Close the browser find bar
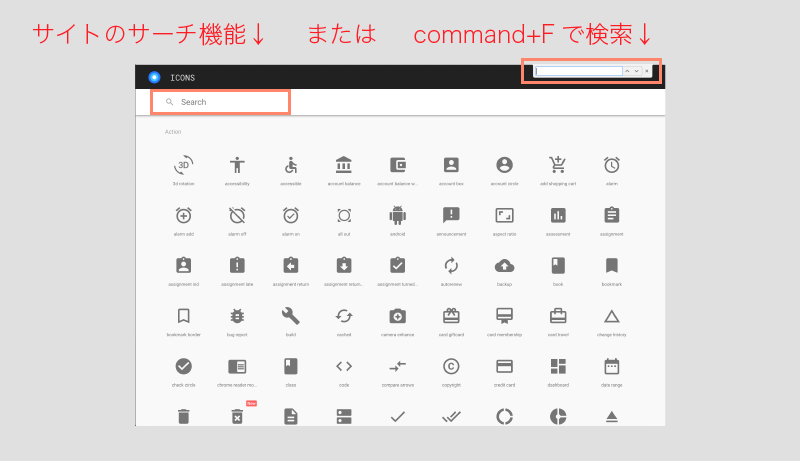 pos(647,71)
